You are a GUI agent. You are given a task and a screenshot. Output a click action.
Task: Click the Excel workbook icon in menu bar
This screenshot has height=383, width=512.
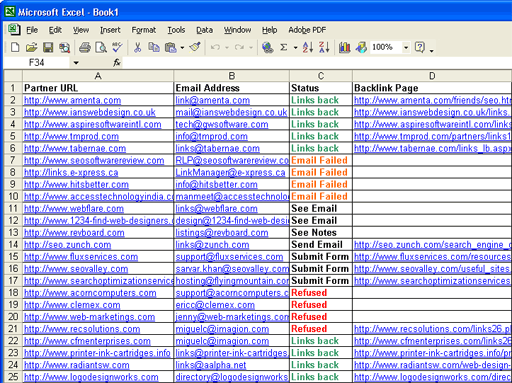pos(14,30)
